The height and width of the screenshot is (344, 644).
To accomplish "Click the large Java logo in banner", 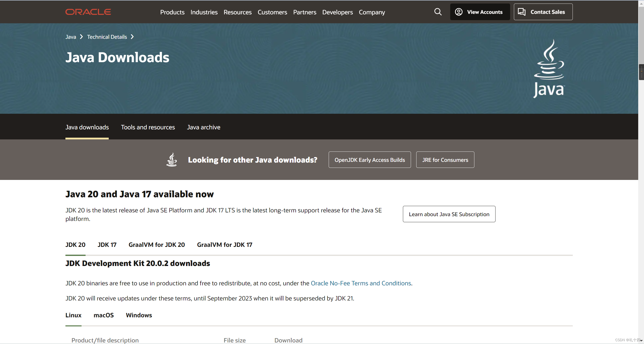I will pos(549,68).
